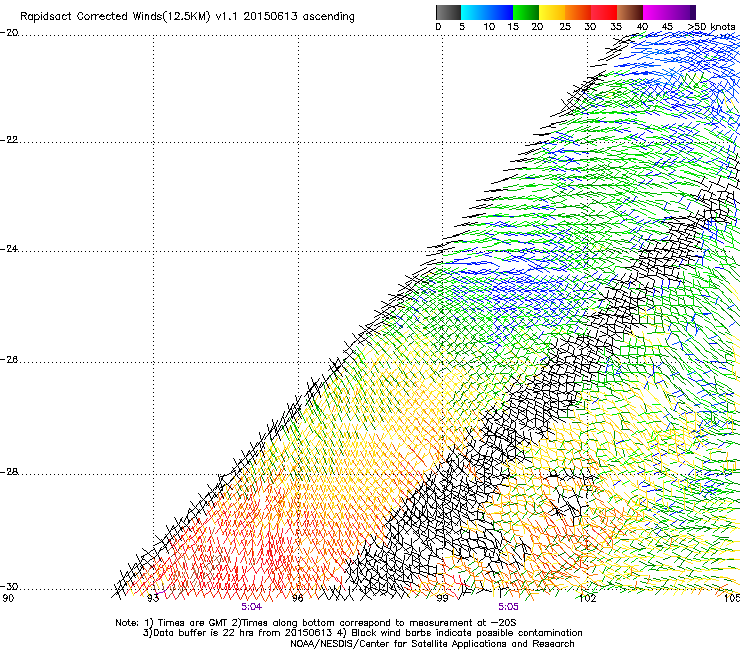Click the '-22' latitude axis label

click(x=9, y=140)
